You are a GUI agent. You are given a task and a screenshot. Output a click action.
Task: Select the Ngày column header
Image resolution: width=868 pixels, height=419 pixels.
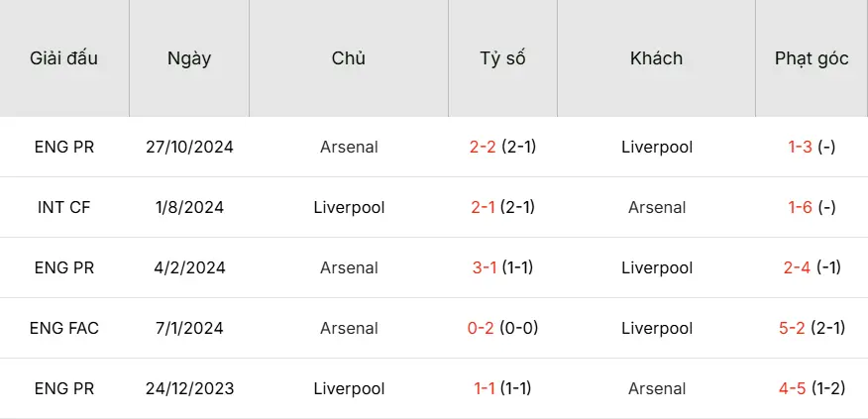(x=188, y=58)
